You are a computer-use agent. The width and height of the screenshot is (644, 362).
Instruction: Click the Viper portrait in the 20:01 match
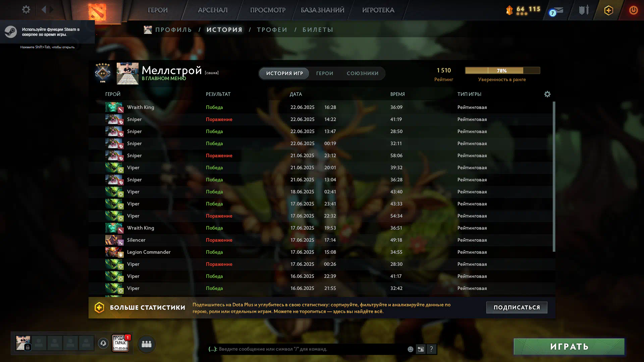[114, 168]
